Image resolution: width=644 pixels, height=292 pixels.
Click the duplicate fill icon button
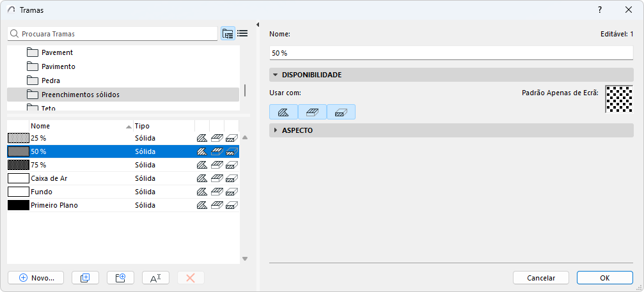[x=85, y=278]
